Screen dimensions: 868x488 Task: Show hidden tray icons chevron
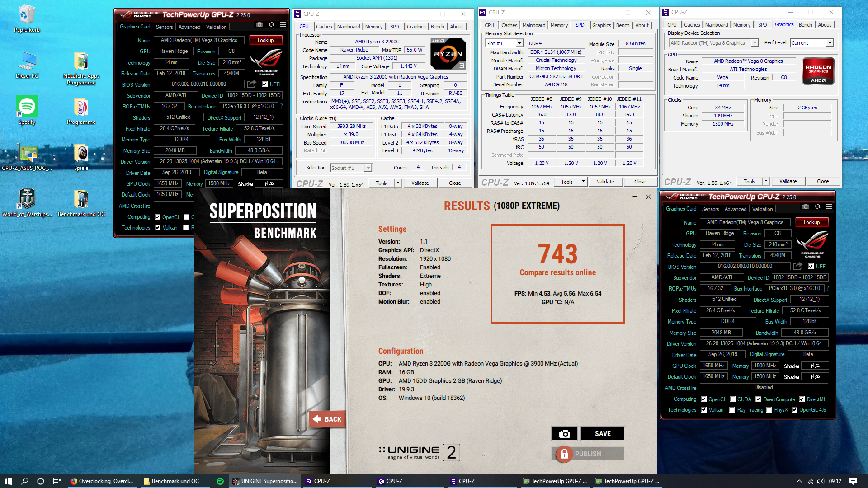799,481
